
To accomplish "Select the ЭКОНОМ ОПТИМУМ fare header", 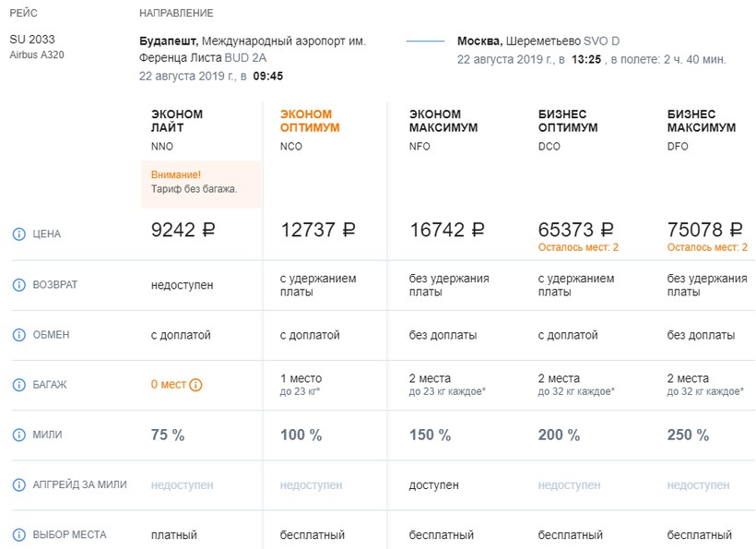I will point(310,121).
